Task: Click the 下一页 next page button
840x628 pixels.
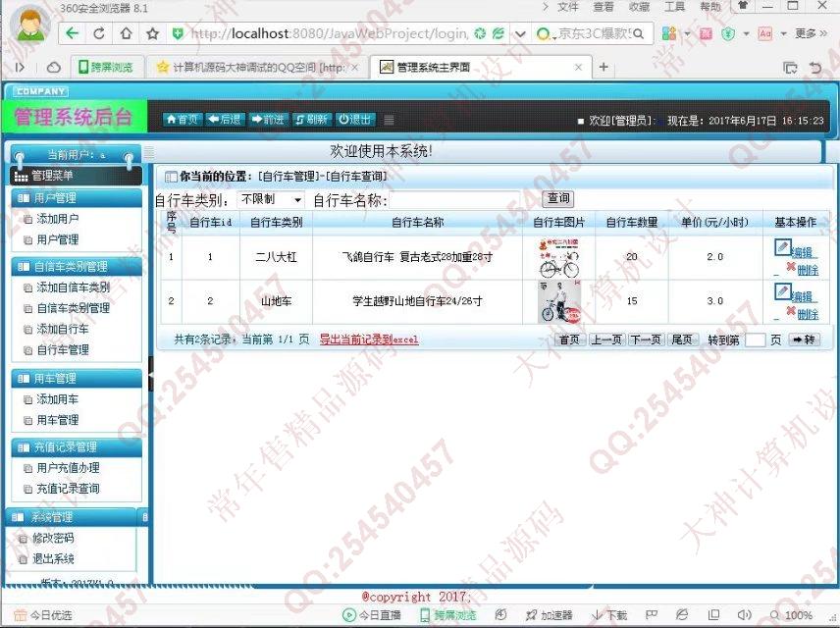Action: 645,340
